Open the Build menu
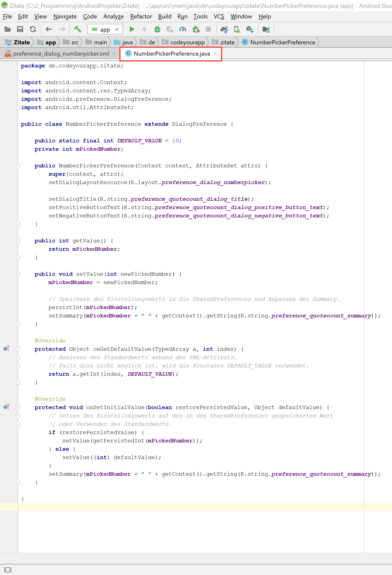The height and width of the screenshot is (575, 392). click(165, 16)
